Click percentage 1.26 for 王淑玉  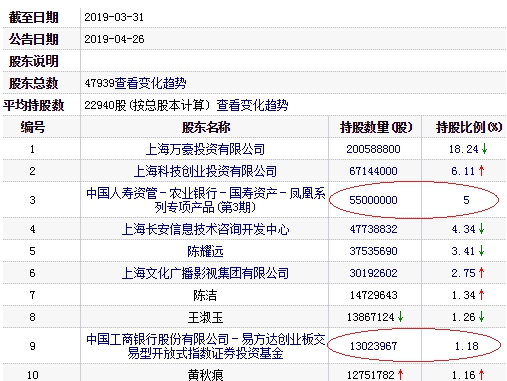pyautogui.click(x=463, y=317)
